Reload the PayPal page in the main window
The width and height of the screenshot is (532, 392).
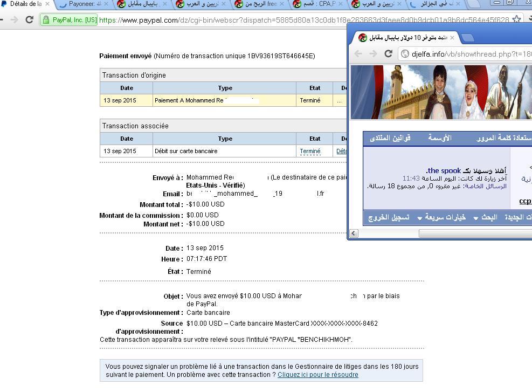coord(30,20)
